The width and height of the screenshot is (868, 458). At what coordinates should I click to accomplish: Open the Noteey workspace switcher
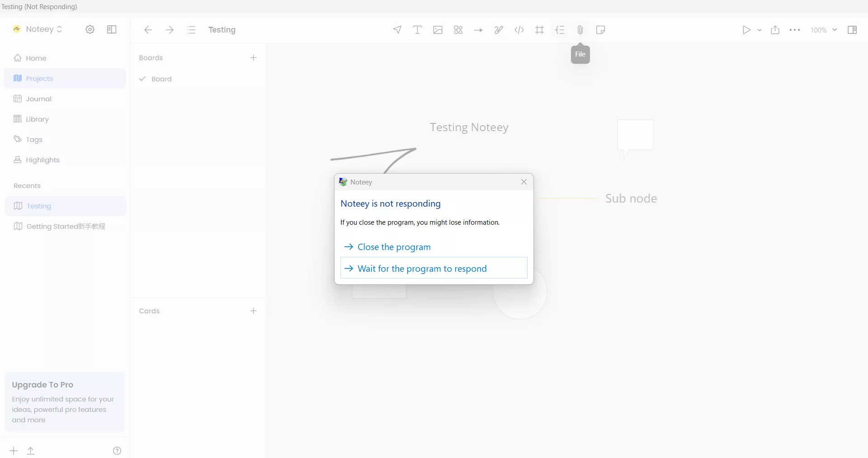38,29
